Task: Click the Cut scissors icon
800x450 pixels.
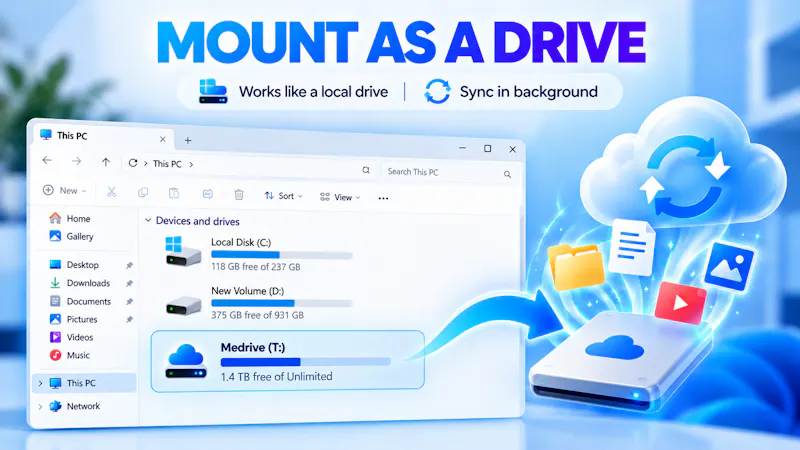Action: [111, 192]
